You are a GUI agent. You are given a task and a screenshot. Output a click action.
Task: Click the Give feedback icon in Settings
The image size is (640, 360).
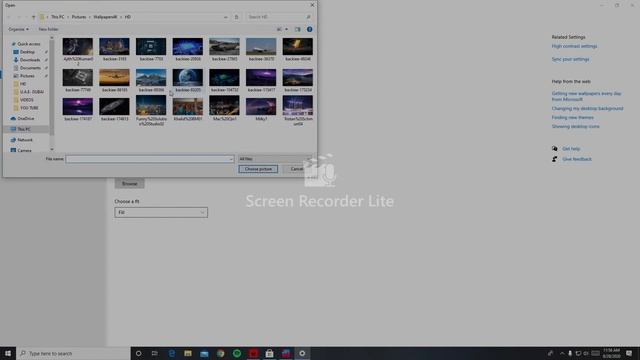tap(554, 159)
